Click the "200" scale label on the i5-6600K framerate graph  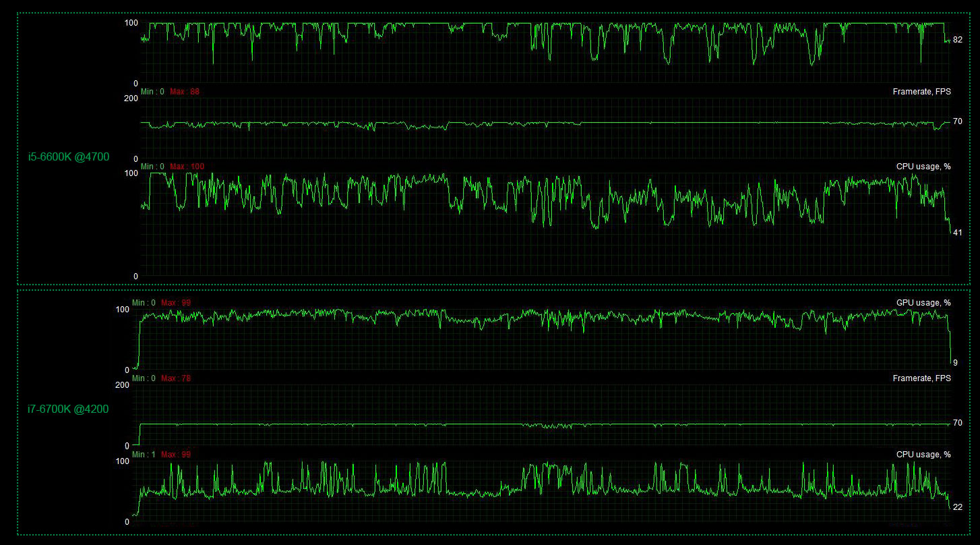coord(131,98)
